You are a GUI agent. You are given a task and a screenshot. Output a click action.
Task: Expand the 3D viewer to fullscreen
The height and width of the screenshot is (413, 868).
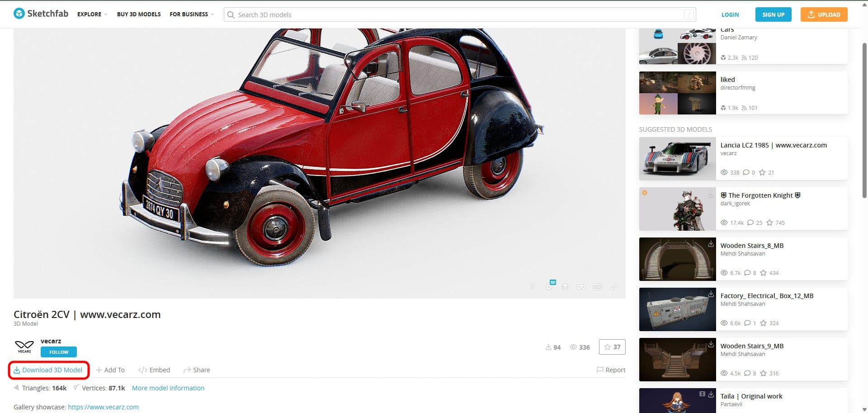[x=614, y=287]
